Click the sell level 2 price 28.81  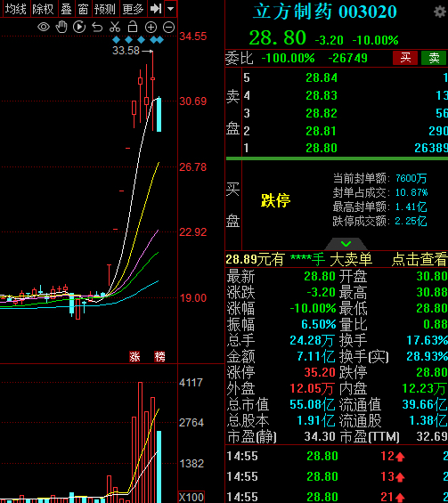pyautogui.click(x=322, y=131)
